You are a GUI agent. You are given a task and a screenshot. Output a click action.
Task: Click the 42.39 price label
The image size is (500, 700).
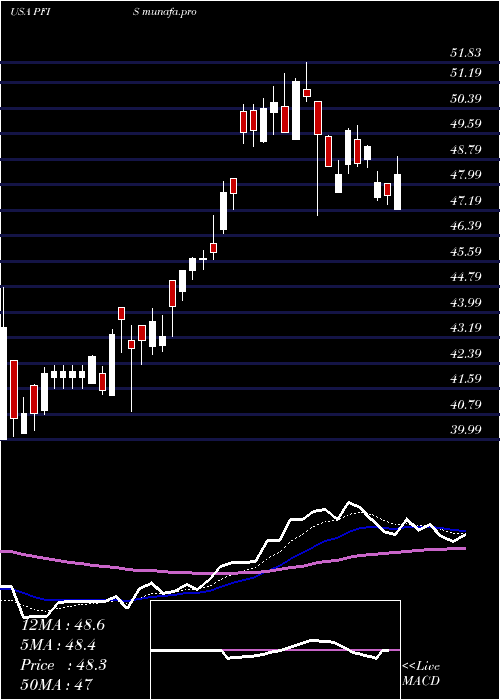[465, 354]
